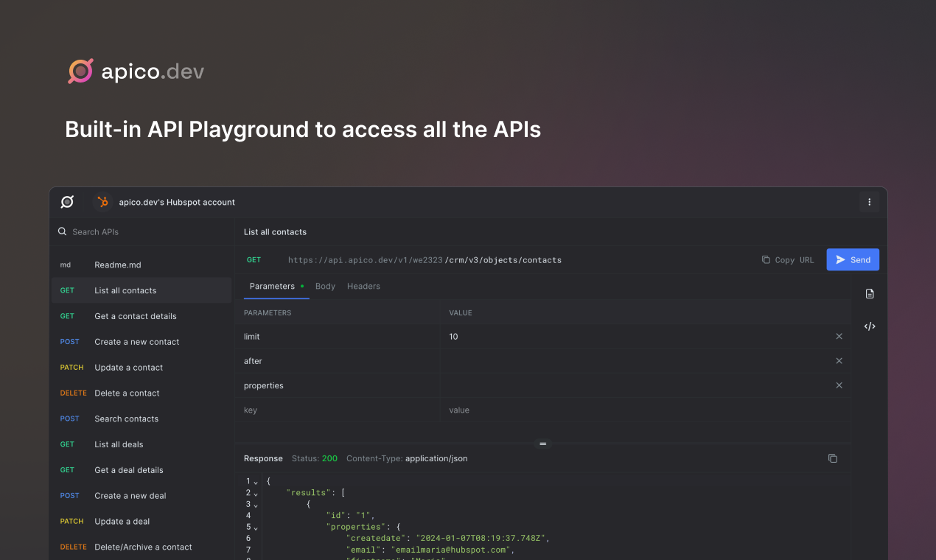
Task: Click the Search APIs field
Action: 142,231
